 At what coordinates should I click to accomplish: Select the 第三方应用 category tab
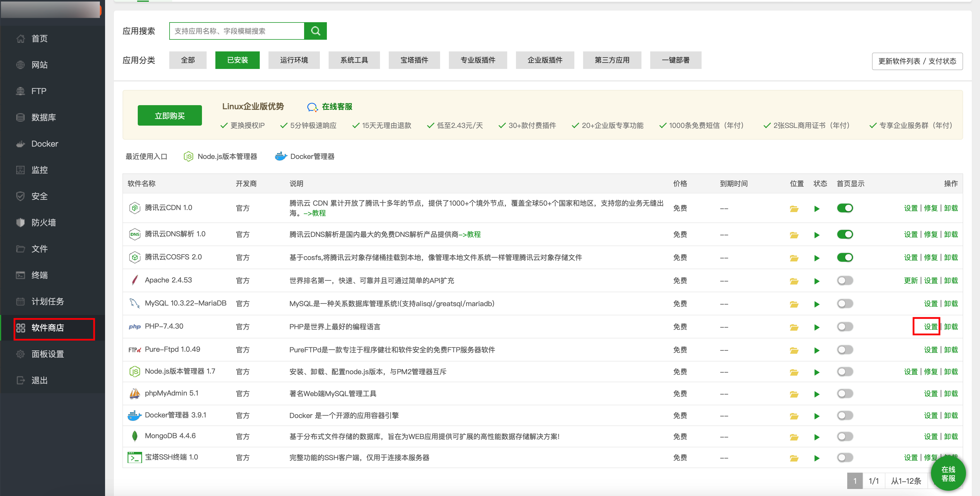tap(611, 60)
